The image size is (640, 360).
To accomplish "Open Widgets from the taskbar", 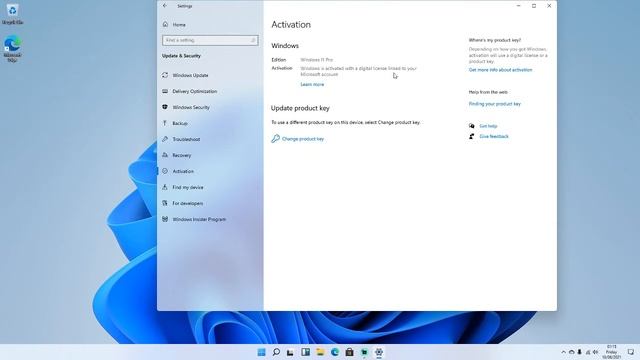I will tap(305, 352).
